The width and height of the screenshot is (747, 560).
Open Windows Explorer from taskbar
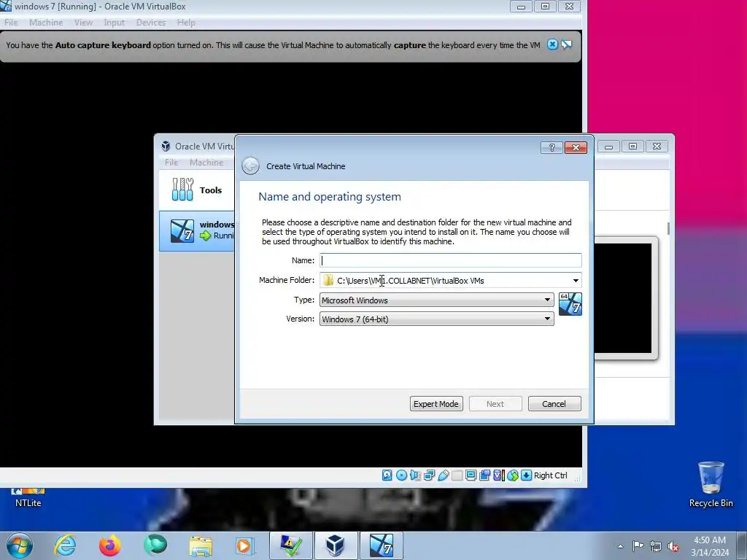(201, 545)
